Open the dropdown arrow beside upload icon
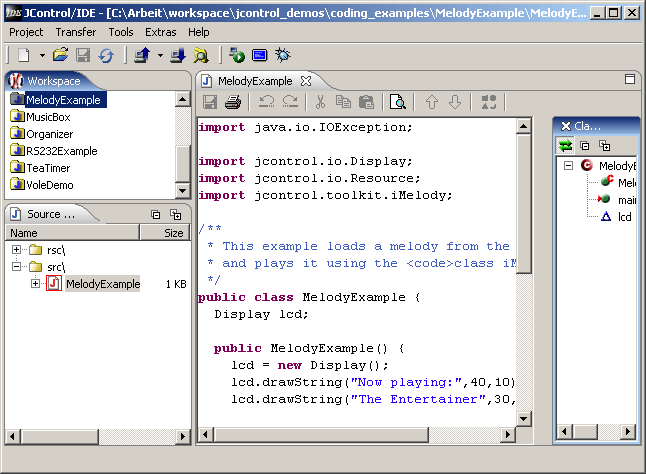This screenshot has width=646, height=474. (160, 55)
